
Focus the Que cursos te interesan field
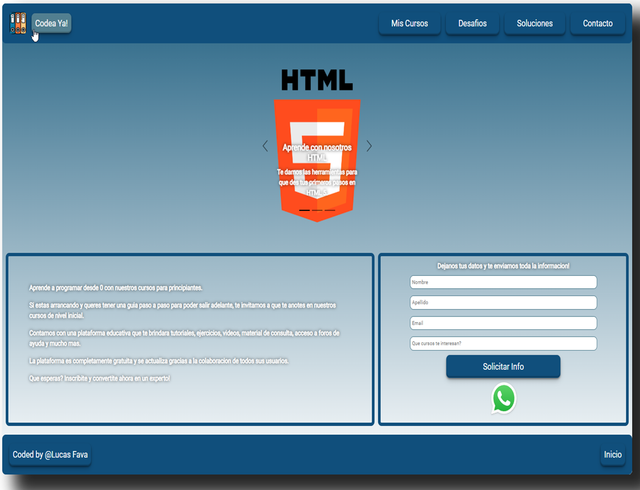[x=503, y=343]
